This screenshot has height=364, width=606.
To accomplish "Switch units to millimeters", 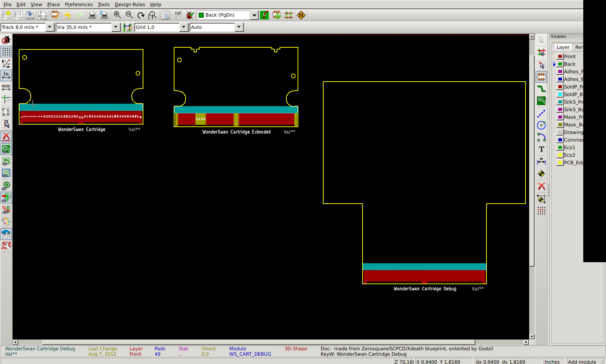I will (6, 87).
